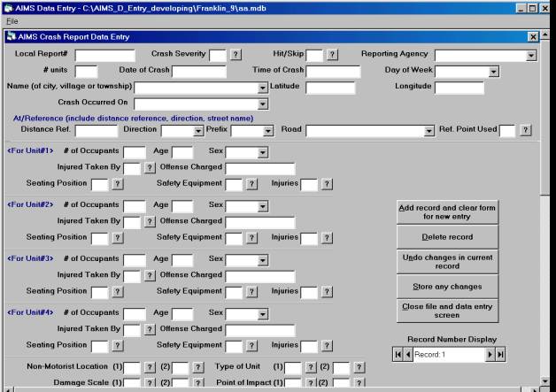This screenshot has width=556, height=392.
Task: Open help for Ref. Point Used
Action: (526, 130)
